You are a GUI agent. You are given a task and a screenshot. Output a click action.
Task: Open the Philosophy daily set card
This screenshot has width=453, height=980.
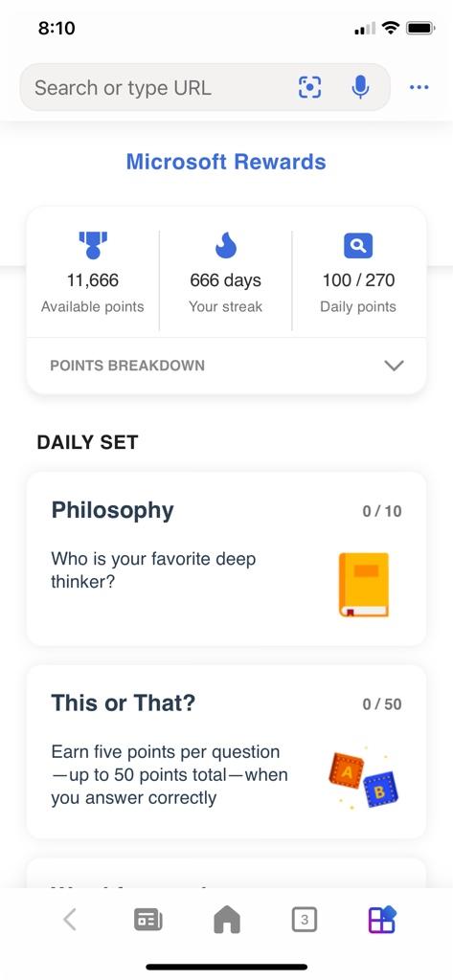click(x=226, y=559)
